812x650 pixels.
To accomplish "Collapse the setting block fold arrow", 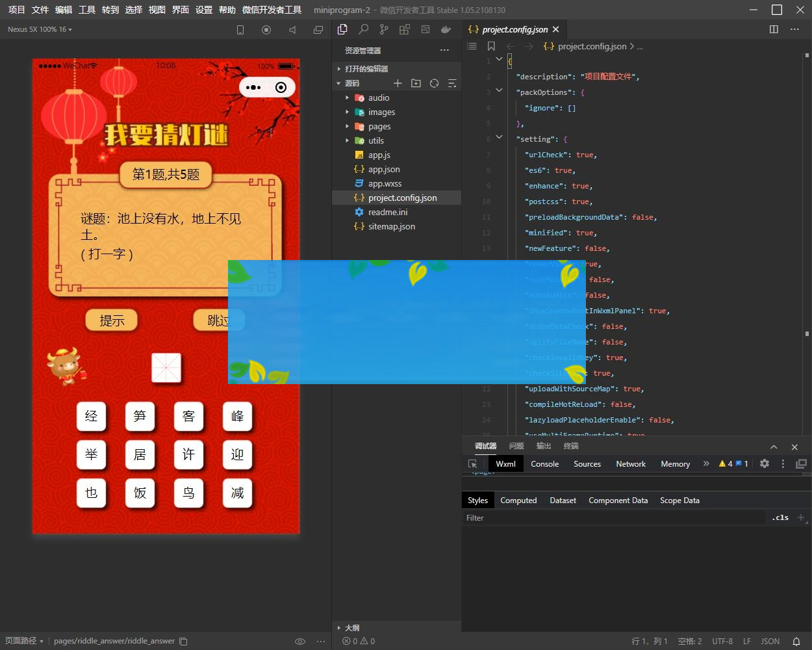I will point(499,137).
